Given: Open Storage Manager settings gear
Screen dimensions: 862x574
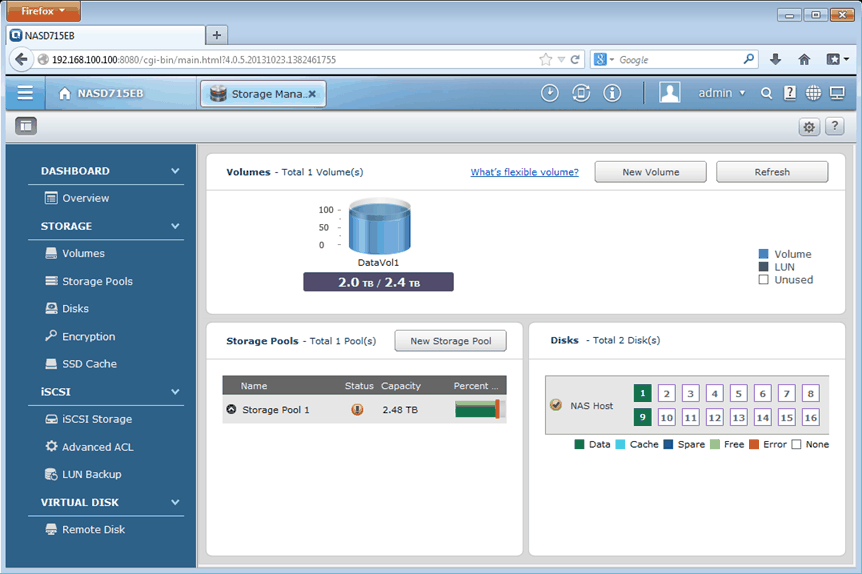Looking at the screenshot, I should click(809, 127).
